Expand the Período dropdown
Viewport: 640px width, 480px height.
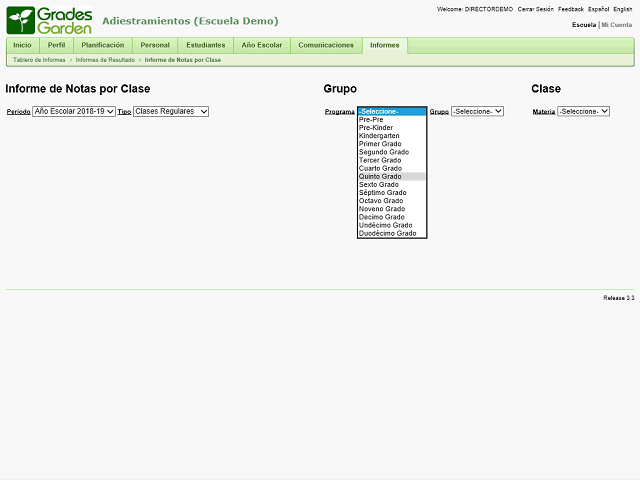click(74, 112)
